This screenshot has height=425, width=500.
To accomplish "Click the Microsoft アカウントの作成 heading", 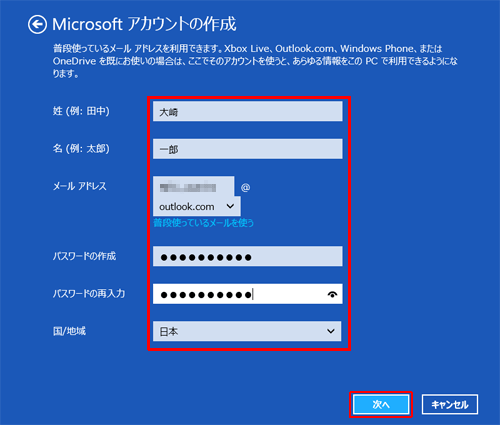I will 144,24.
